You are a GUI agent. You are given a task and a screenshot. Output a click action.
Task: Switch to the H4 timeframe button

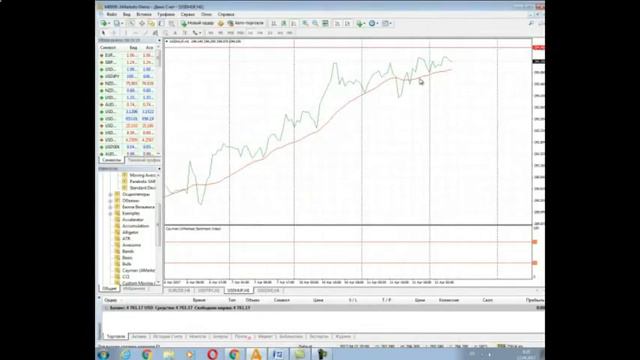coord(260,33)
